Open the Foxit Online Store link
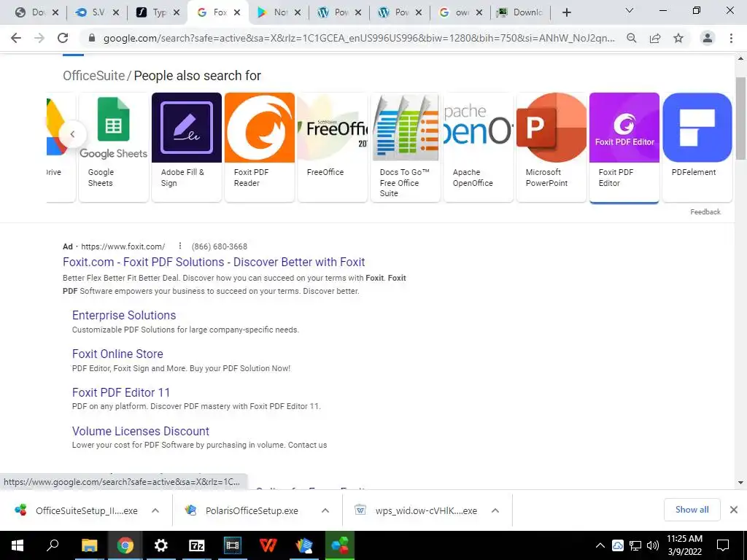Screen dimensions: 747x560 coord(117,354)
